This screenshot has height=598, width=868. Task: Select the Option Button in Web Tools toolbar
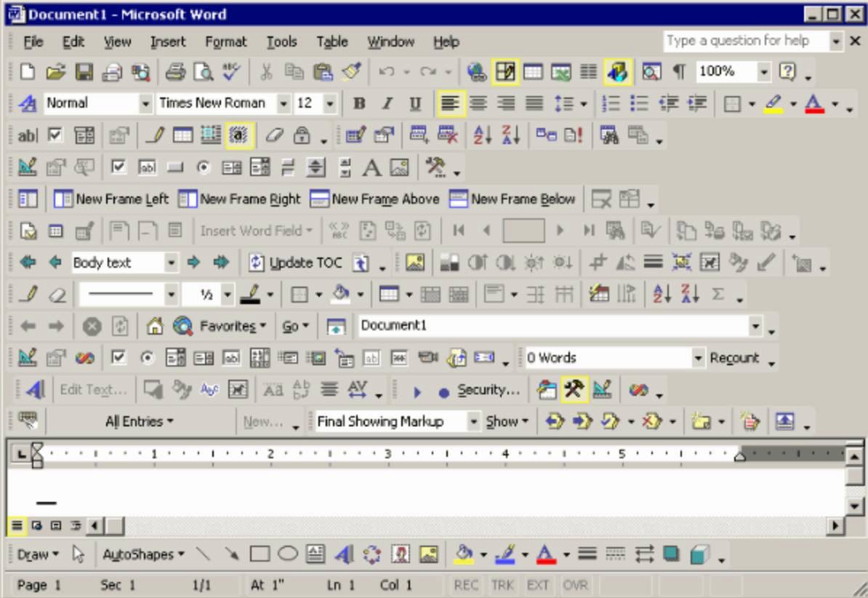147,357
